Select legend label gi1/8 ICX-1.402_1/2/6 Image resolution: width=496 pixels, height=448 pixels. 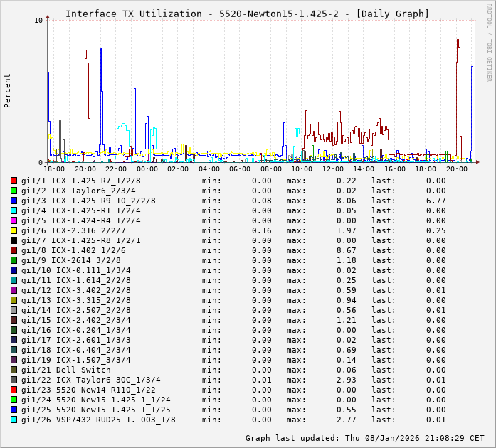(73, 250)
